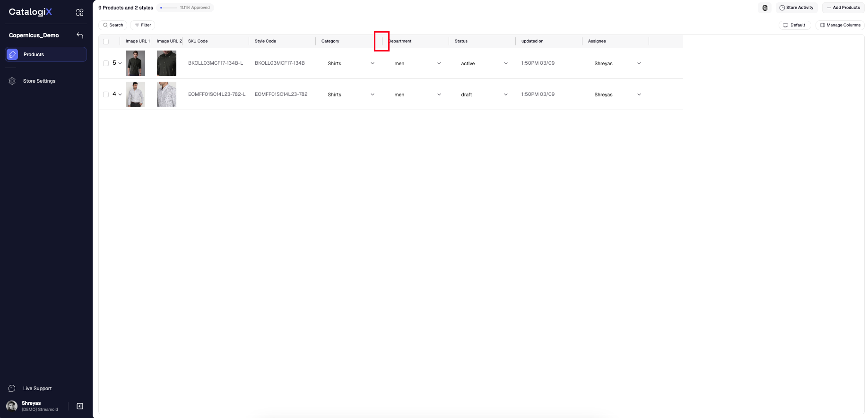
Task: Open Store Activity clock button
Action: [x=796, y=8]
